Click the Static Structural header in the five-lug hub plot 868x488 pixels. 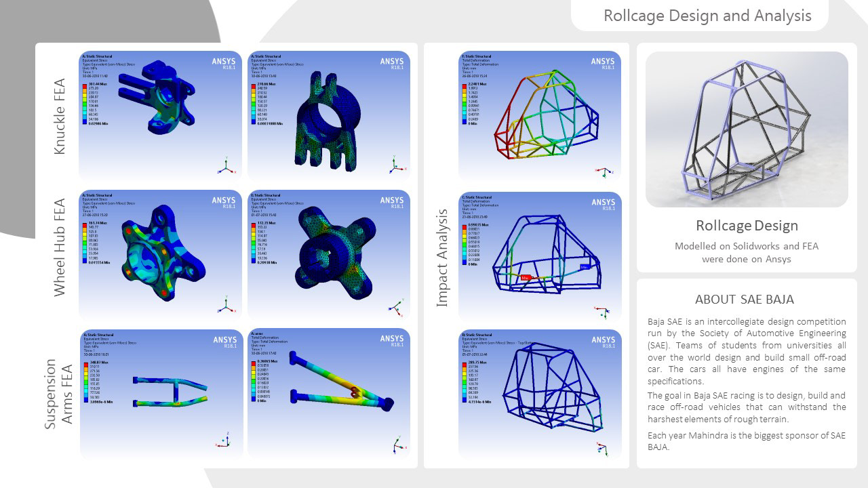pos(96,195)
